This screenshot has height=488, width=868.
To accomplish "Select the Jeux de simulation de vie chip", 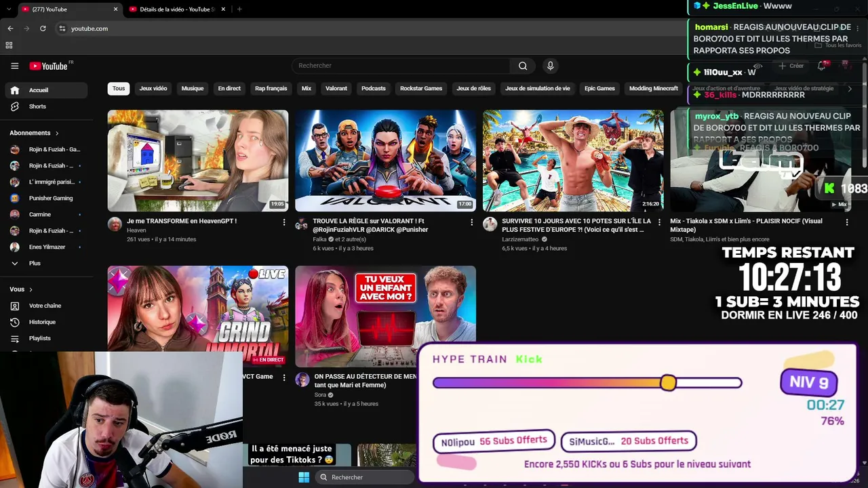I will 538,89.
